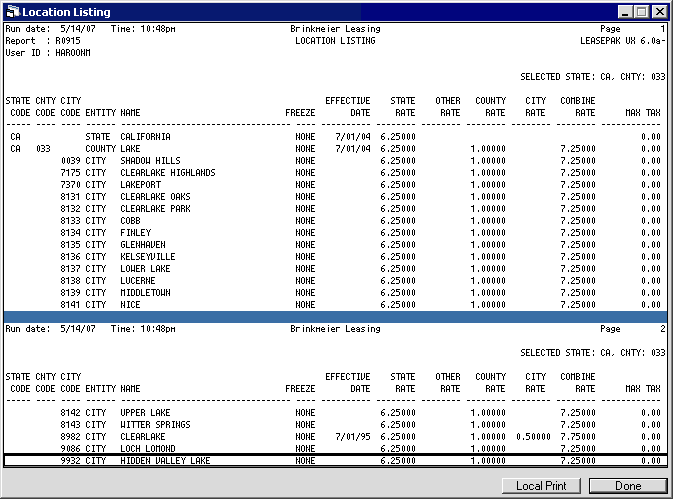Screen dimensions: 673x499
Task: Click the 7/01/95 effective date
Action: (x=353, y=436)
